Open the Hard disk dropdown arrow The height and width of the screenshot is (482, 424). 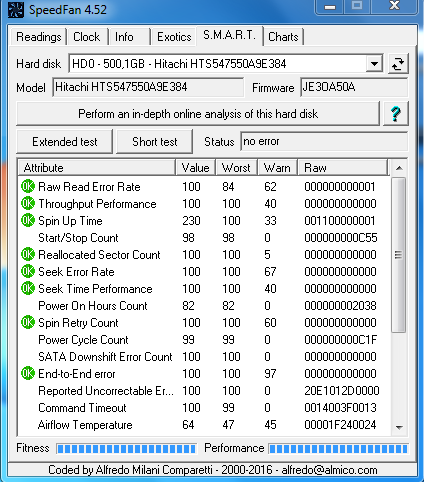(374, 64)
